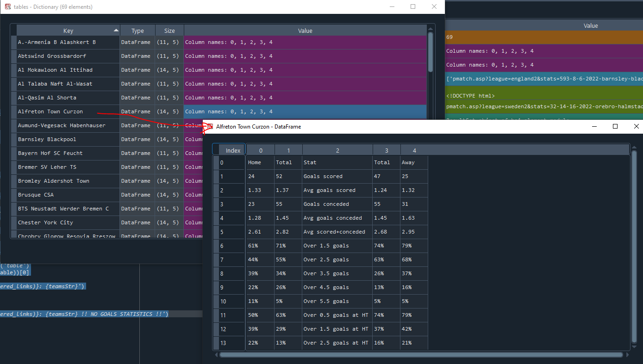Select the Bayern Hof SC Feucht key

[x=68, y=153]
